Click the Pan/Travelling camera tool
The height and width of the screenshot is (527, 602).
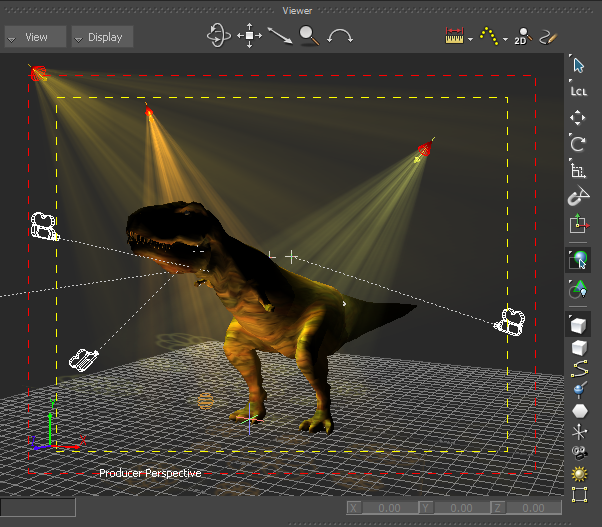pos(249,37)
